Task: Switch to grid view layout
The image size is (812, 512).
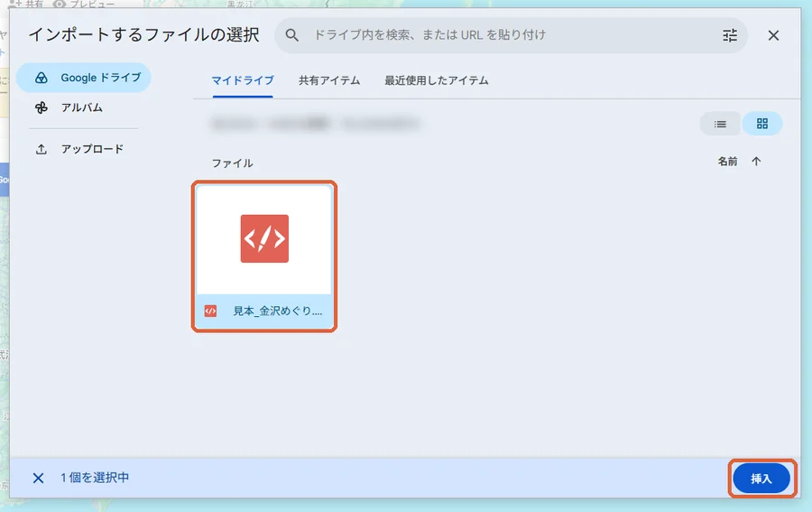Action: click(761, 124)
